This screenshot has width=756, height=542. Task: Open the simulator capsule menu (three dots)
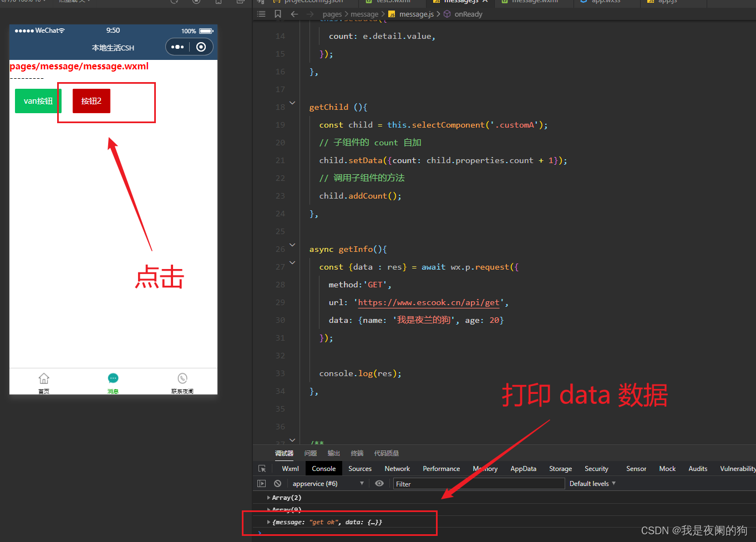click(x=177, y=47)
